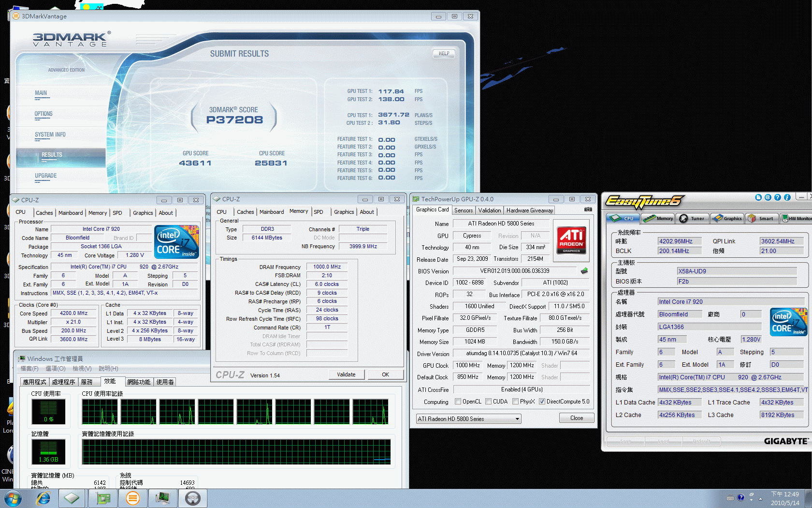Open the Smart tab in EasyTune6
The width and height of the screenshot is (812, 508).
click(762, 219)
